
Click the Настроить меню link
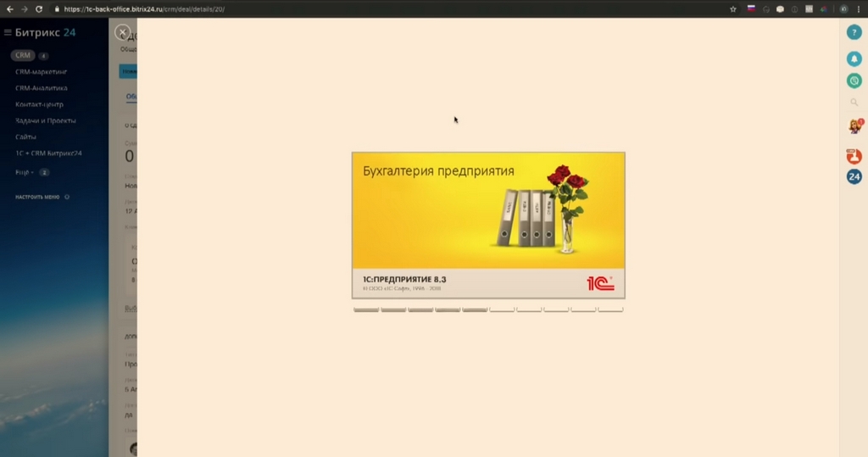(37, 197)
